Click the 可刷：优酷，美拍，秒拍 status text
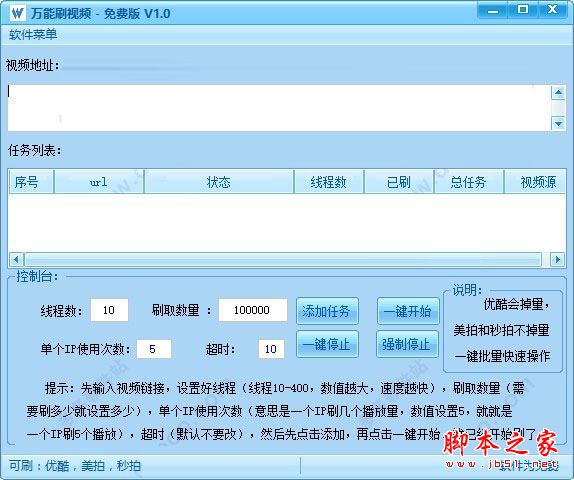Screen dimensions: 574x480 (x=75, y=466)
